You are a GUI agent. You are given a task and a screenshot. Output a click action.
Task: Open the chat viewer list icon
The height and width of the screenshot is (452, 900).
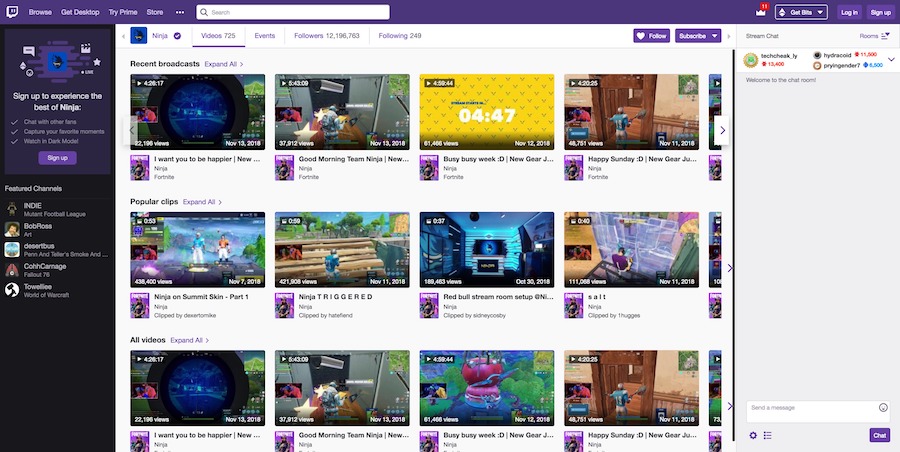pyautogui.click(x=767, y=435)
